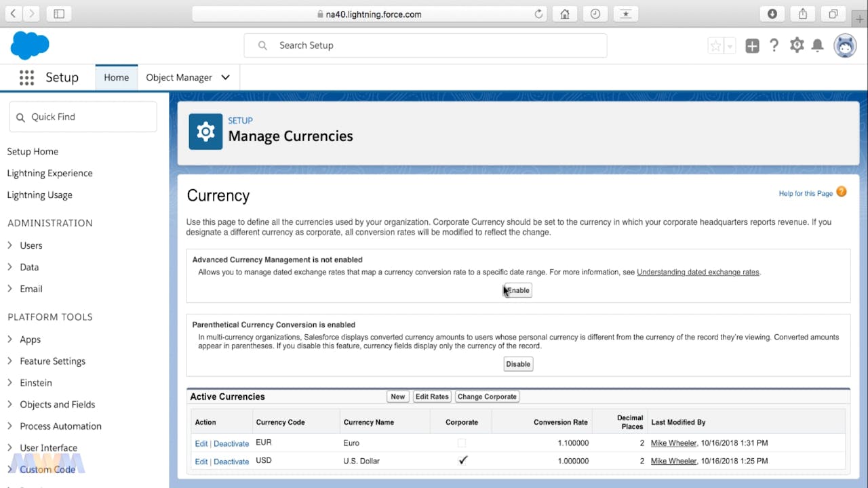Open global actions plus icon

click(x=752, y=45)
